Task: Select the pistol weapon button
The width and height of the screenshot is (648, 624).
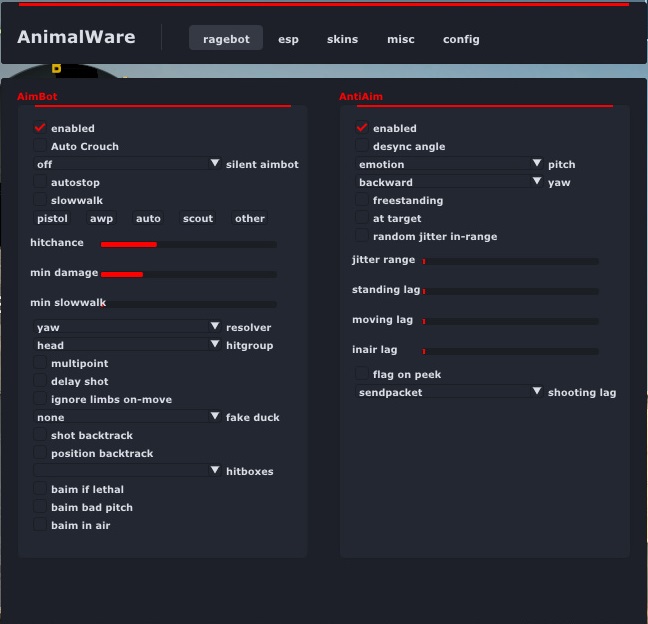Action: pyautogui.click(x=52, y=218)
